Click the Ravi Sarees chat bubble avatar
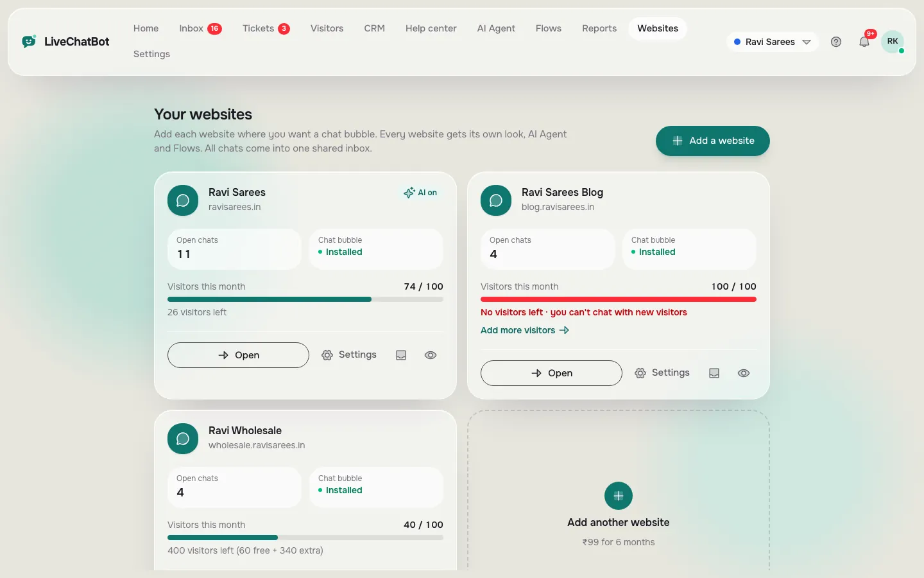924x578 pixels. click(x=183, y=200)
